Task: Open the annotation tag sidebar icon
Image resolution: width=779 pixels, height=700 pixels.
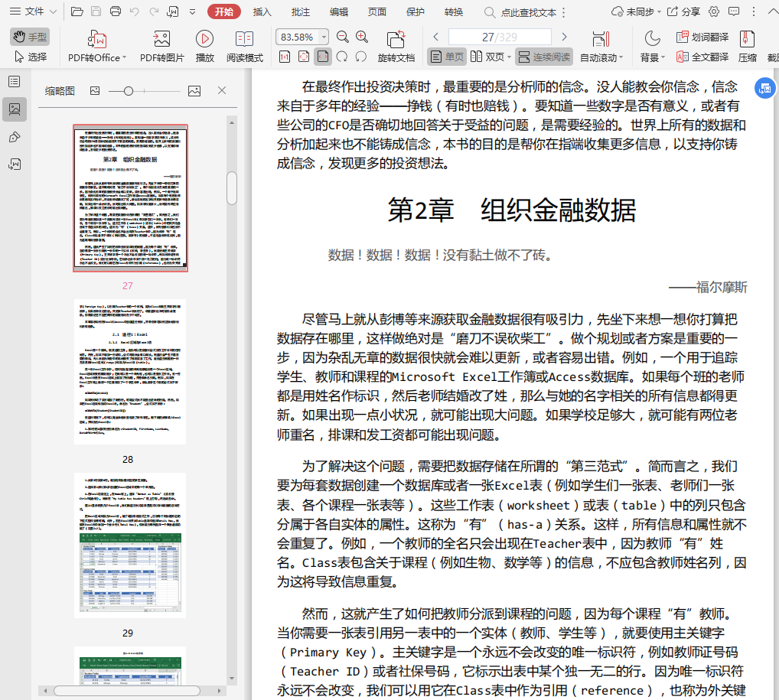Action: tap(15, 137)
